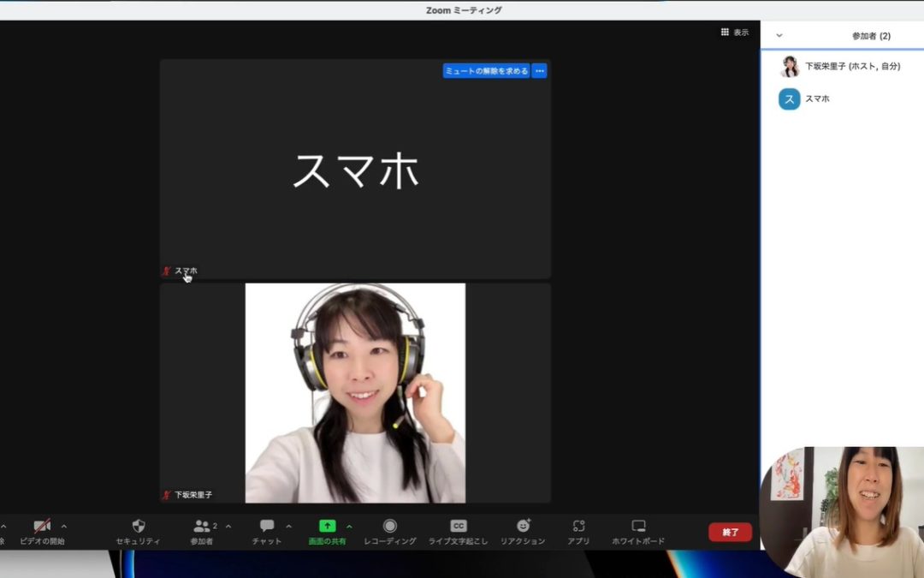This screenshot has height=578, width=924.
Task: Click the ミュートの解除を求める button
Action: [x=486, y=71]
